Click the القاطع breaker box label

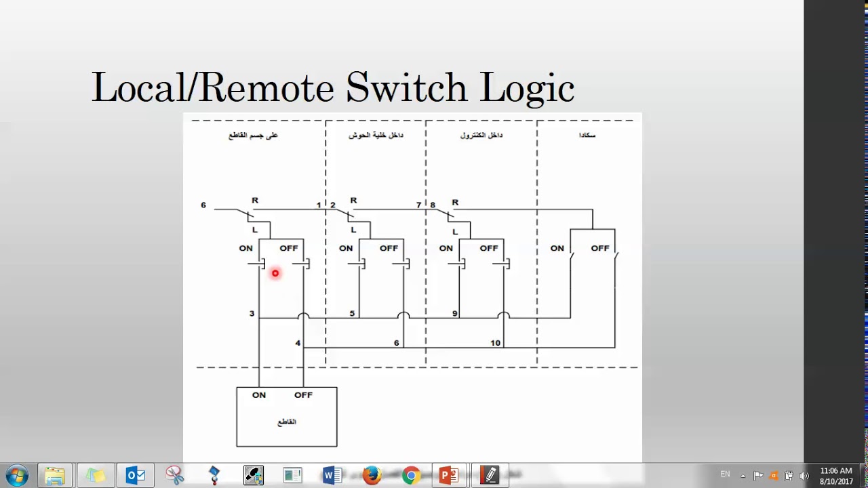(287, 422)
